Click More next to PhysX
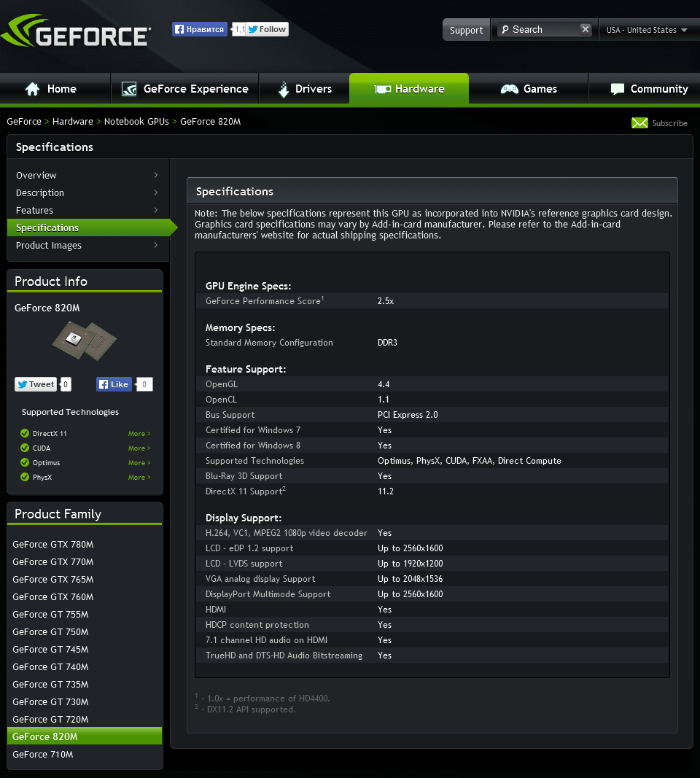Viewport: 700px width, 778px height. coord(139,478)
